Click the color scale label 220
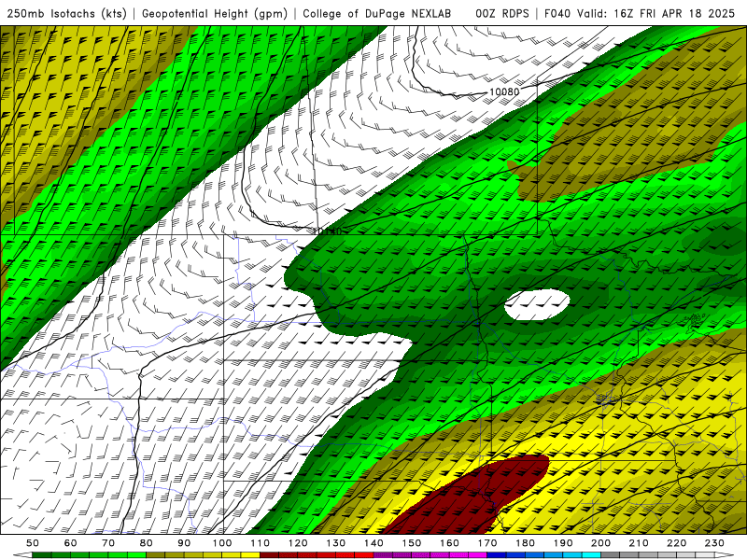Image resolution: width=747 pixels, height=560 pixels. [676, 543]
